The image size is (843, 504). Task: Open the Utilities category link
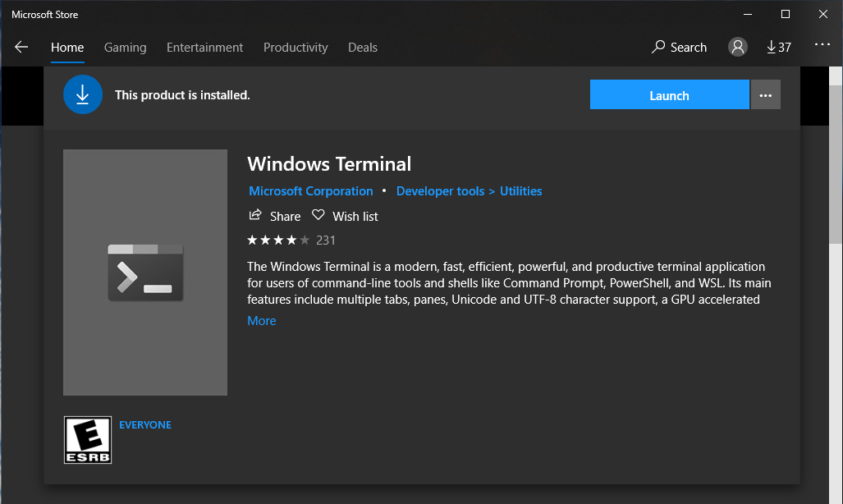[520, 190]
